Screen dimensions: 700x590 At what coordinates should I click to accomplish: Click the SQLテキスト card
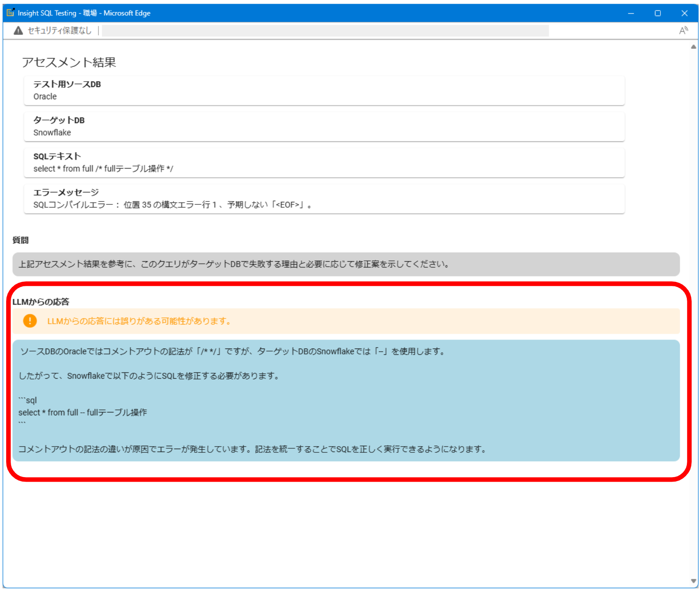click(324, 163)
